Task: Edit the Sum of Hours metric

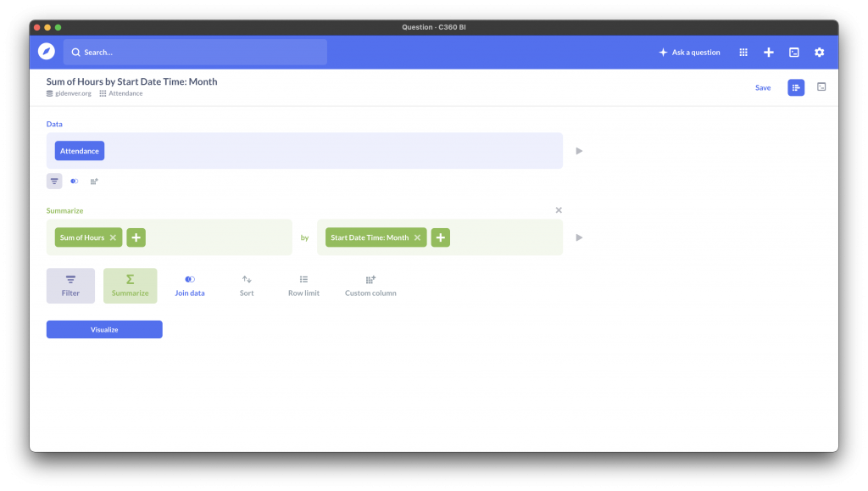Action: click(x=82, y=237)
